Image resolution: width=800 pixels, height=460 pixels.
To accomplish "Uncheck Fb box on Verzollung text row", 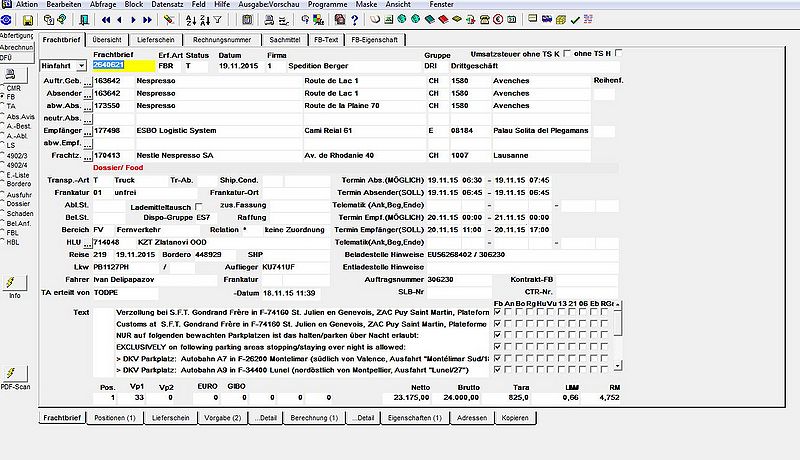I will 497,312.
